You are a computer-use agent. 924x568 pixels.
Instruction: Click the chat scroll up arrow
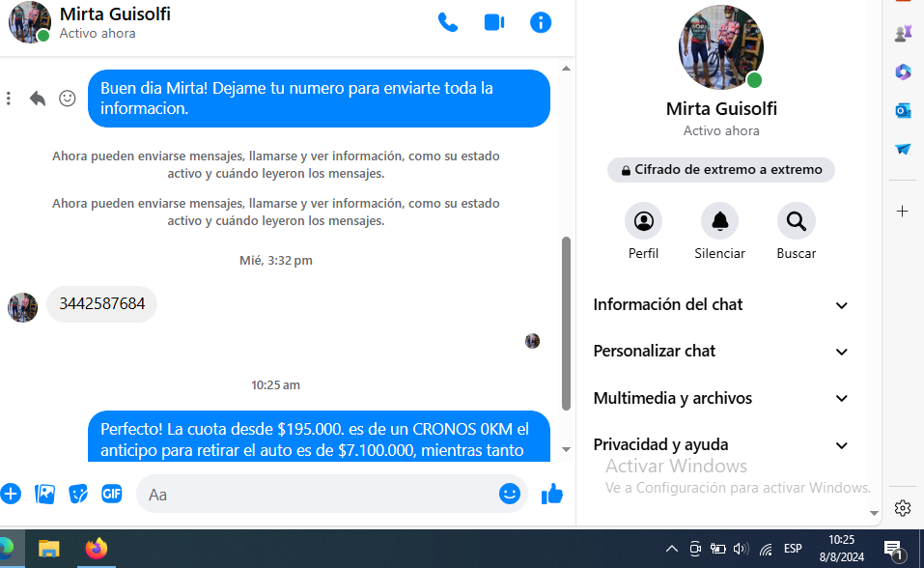tap(566, 69)
